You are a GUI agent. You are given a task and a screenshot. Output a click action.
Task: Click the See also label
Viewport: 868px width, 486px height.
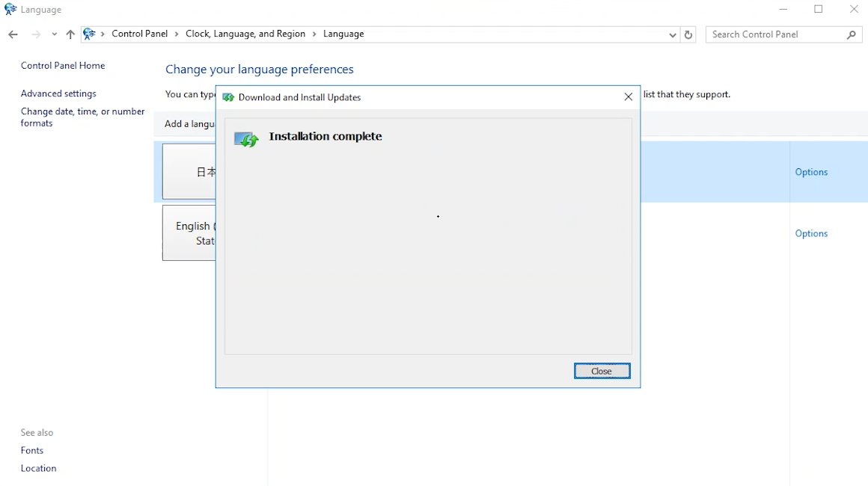click(37, 432)
